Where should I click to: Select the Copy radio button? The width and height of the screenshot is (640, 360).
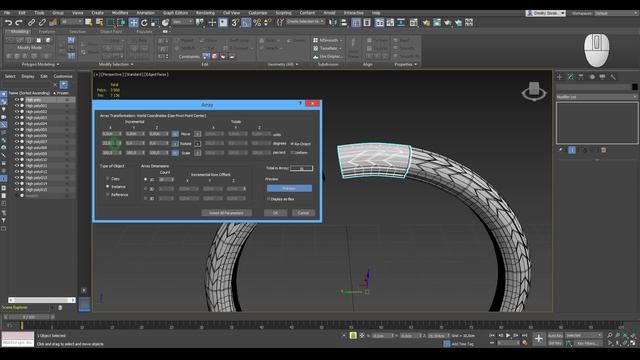pos(108,179)
